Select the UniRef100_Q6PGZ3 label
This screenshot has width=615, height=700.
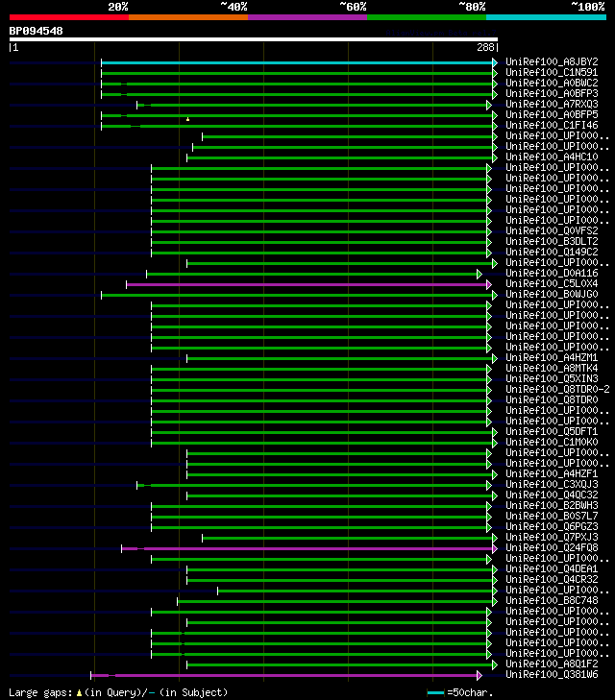552,527
